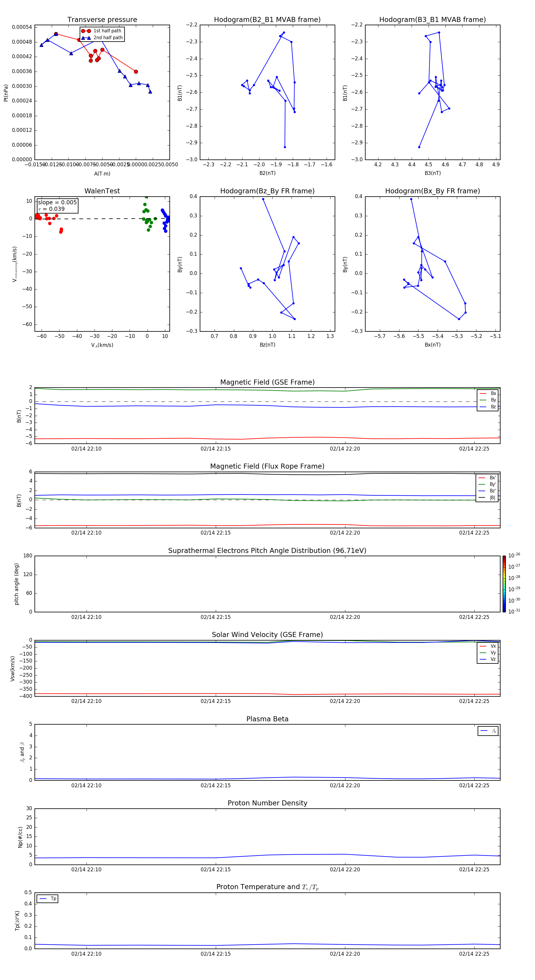The width and height of the screenshot is (535, 980).
Task: Select the Bz entry in GSE field legend
Action: click(488, 407)
